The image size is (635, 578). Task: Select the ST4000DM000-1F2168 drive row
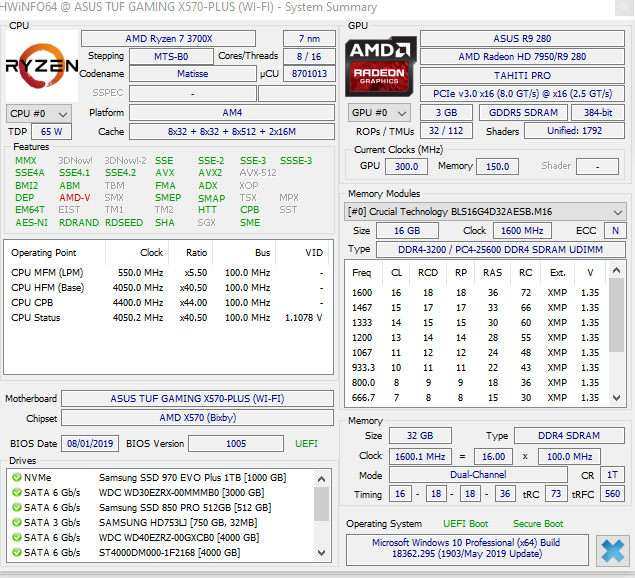[160, 552]
